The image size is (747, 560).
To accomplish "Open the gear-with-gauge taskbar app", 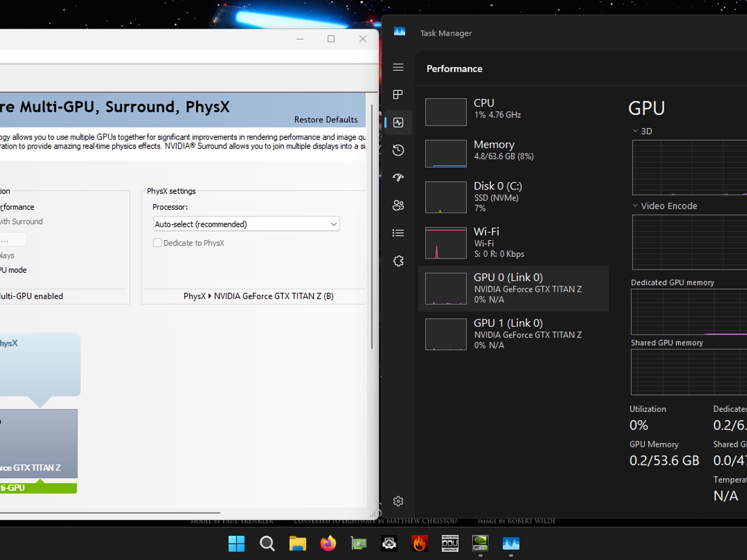I will (389, 544).
